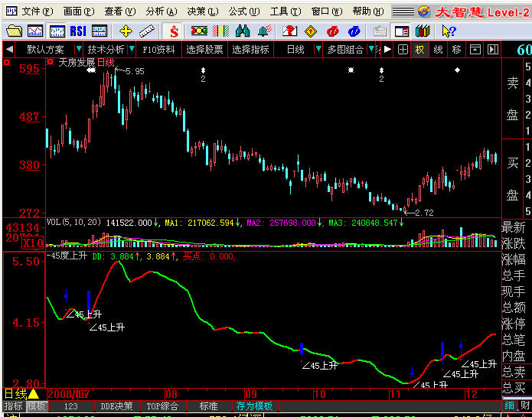This screenshot has height=417, width=532.
Task: Open the 查看(V) menu
Action: [120, 12]
